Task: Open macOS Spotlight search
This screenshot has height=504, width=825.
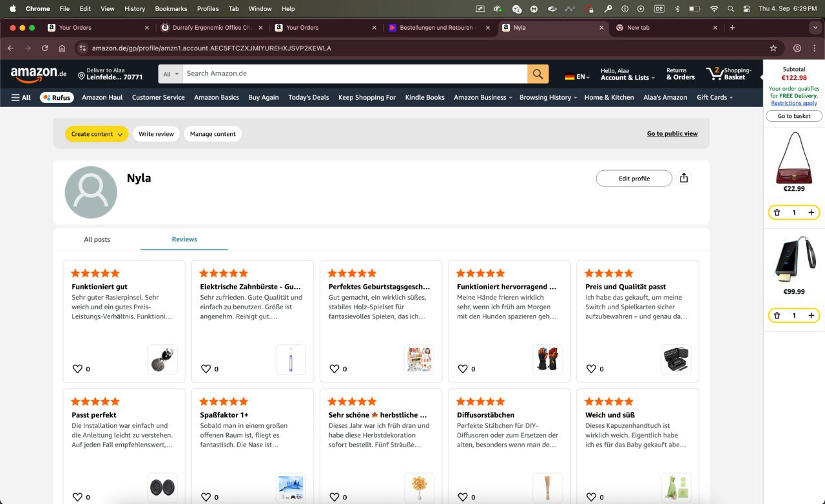Action: (x=730, y=9)
